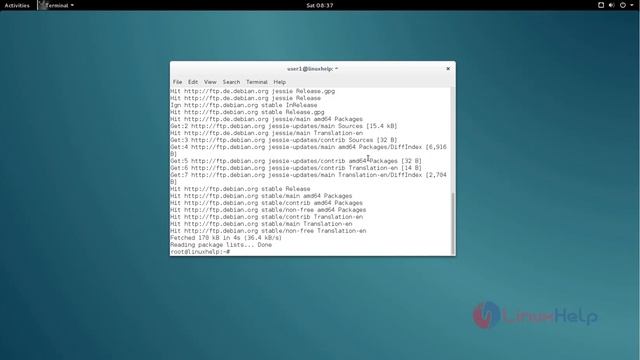
Task: Close the terminal window
Action: tap(448, 69)
